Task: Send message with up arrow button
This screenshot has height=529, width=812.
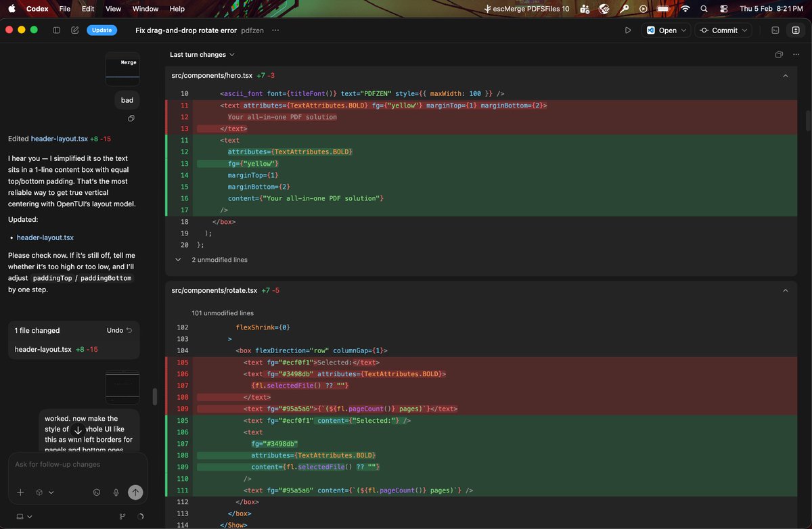Action: 135,492
